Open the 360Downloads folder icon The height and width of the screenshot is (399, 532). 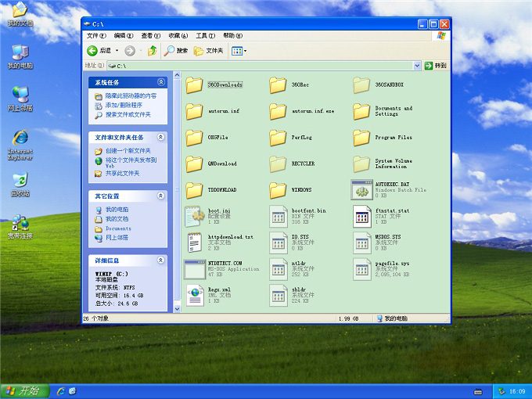point(194,84)
